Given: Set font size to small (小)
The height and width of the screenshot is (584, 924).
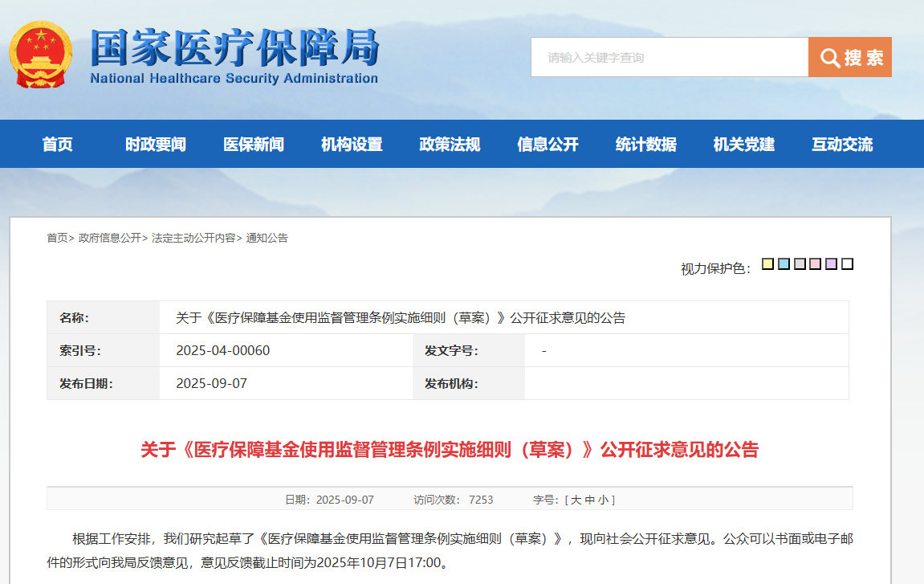Looking at the screenshot, I should click(x=603, y=500).
